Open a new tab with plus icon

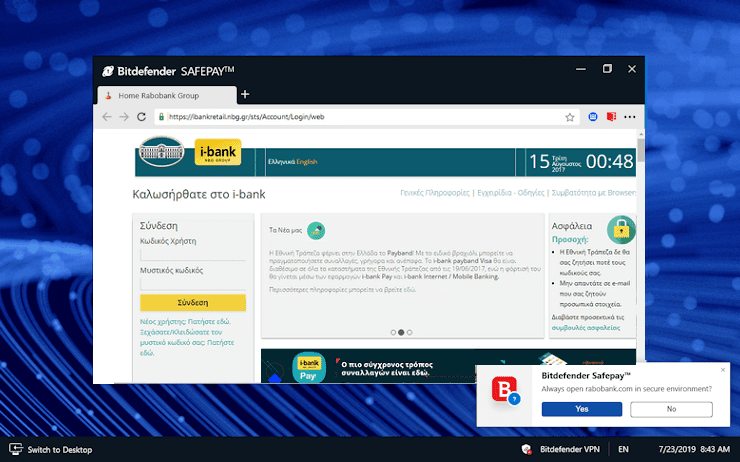point(244,94)
